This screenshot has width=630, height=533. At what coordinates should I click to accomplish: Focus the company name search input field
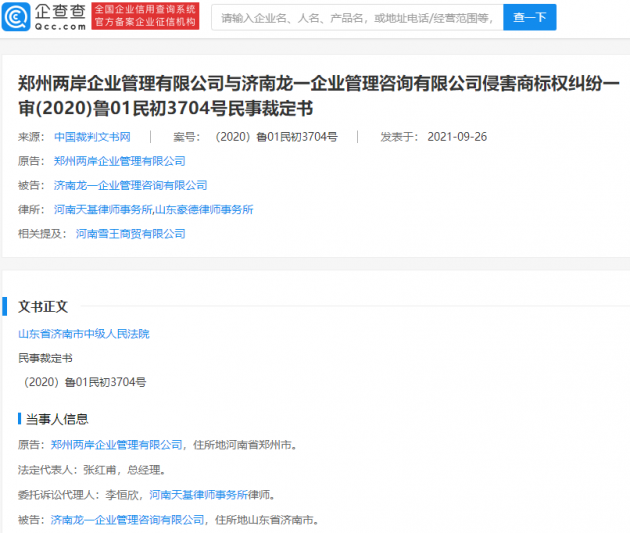(356, 17)
